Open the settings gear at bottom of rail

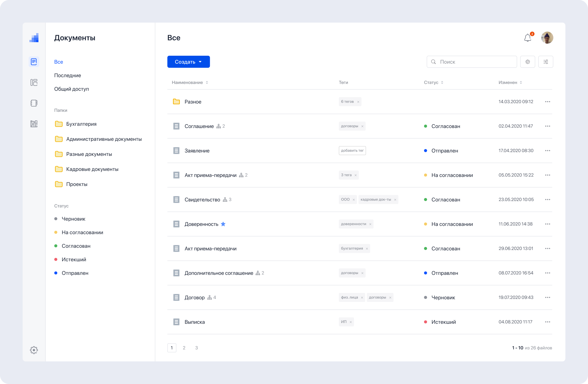tap(34, 350)
